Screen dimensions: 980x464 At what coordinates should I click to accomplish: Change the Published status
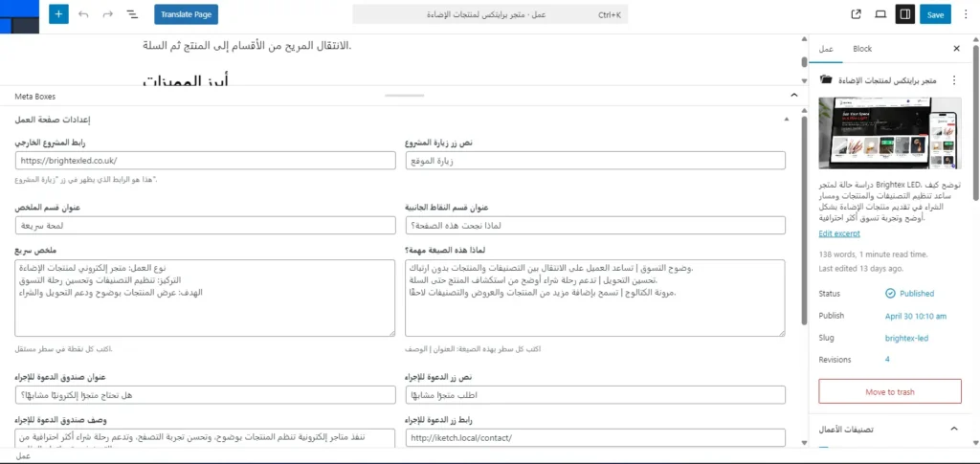[909, 294]
